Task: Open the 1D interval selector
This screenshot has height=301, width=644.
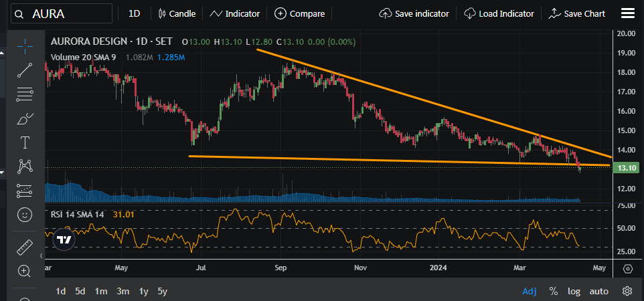Action: [135, 13]
